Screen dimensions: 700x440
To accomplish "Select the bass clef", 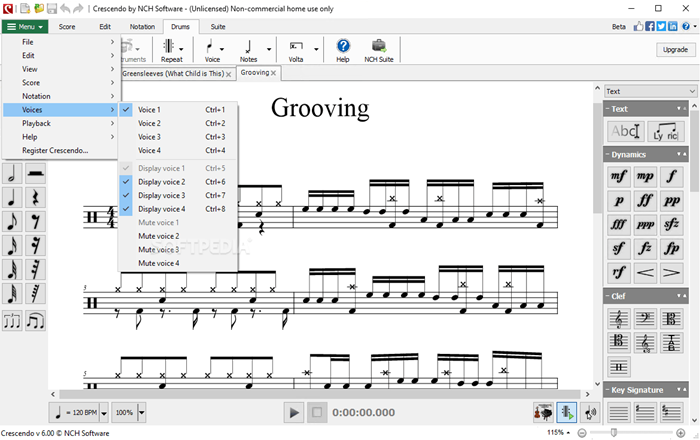I will pos(645,319).
